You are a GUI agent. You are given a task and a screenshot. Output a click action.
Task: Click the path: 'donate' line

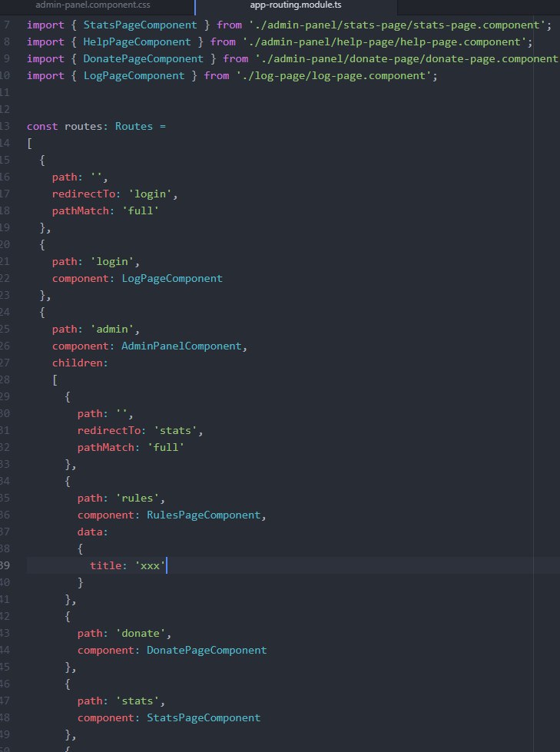point(124,633)
